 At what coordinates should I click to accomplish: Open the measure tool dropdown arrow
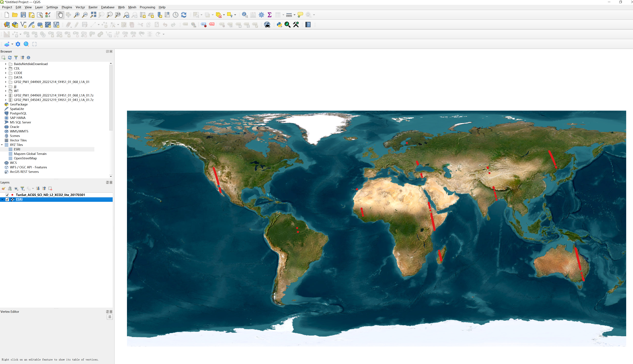pos(295,15)
